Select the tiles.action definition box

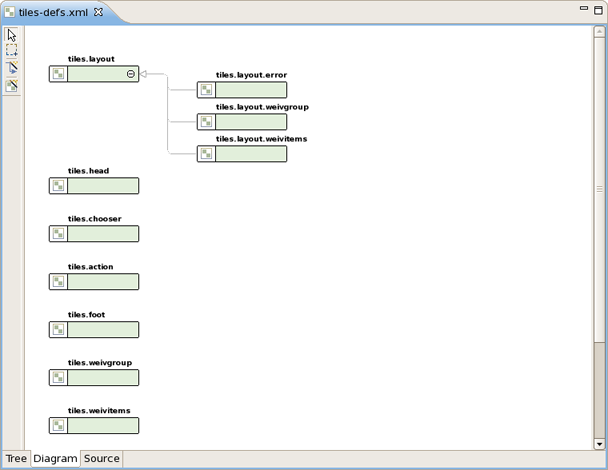tap(103, 282)
